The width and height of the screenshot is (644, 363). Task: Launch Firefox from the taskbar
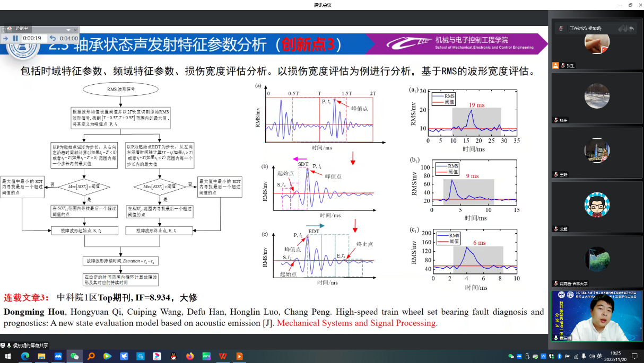pos(190,357)
